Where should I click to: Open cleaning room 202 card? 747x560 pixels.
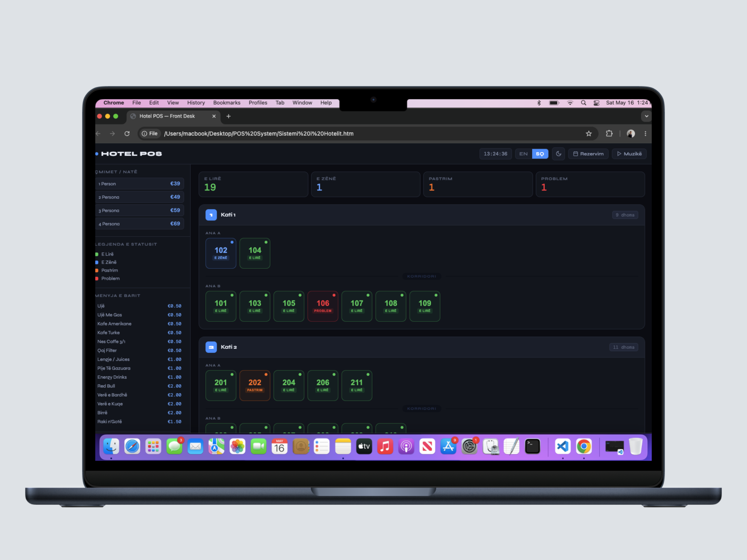(255, 385)
